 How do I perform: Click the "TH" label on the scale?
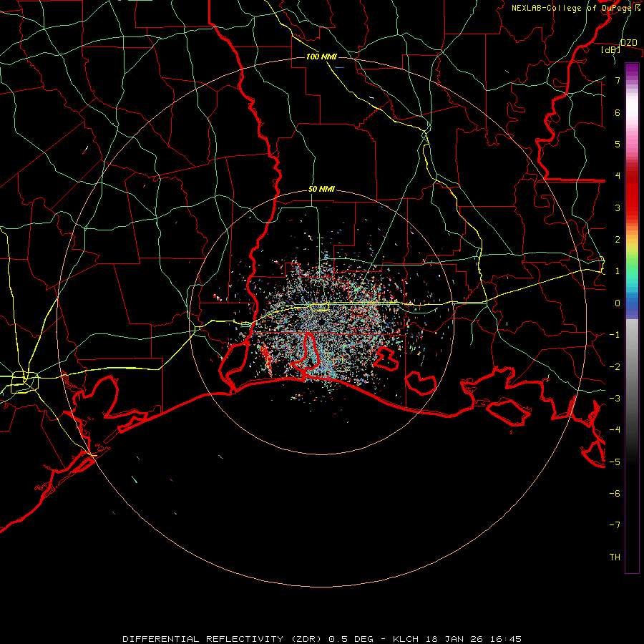pos(615,557)
